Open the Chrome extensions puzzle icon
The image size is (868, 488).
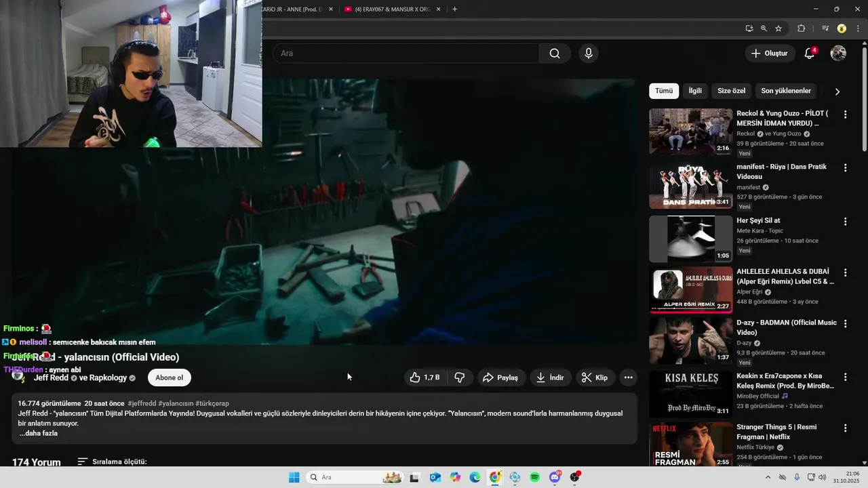[802, 28]
